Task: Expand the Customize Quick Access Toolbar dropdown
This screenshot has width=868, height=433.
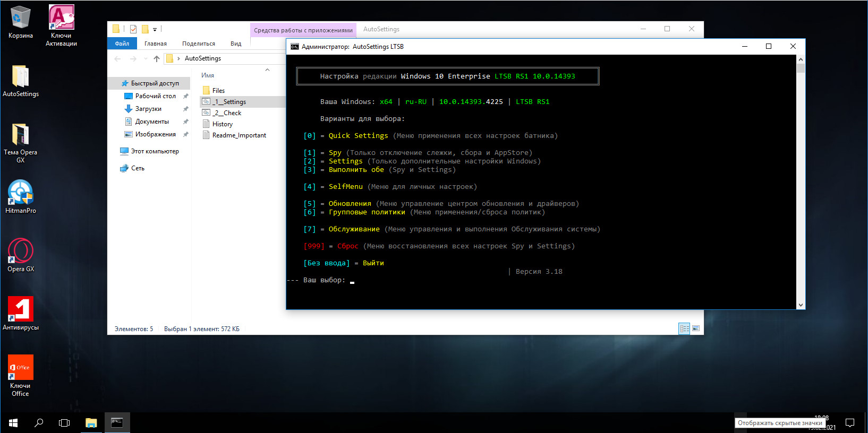Action: (155, 29)
